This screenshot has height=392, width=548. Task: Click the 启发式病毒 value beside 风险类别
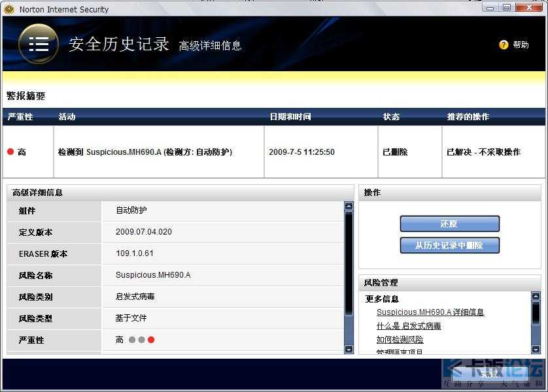click(135, 297)
